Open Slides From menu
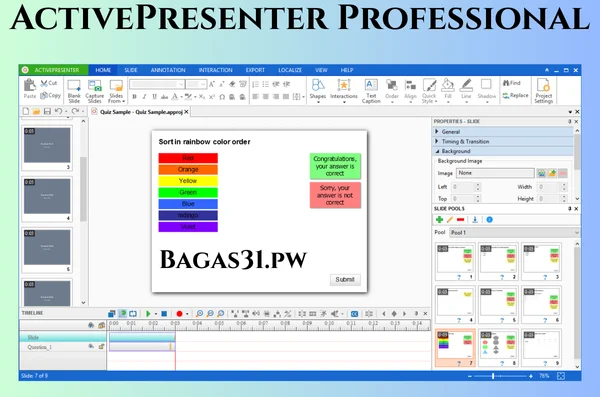Viewport: 600px width, 397px height. click(116, 91)
